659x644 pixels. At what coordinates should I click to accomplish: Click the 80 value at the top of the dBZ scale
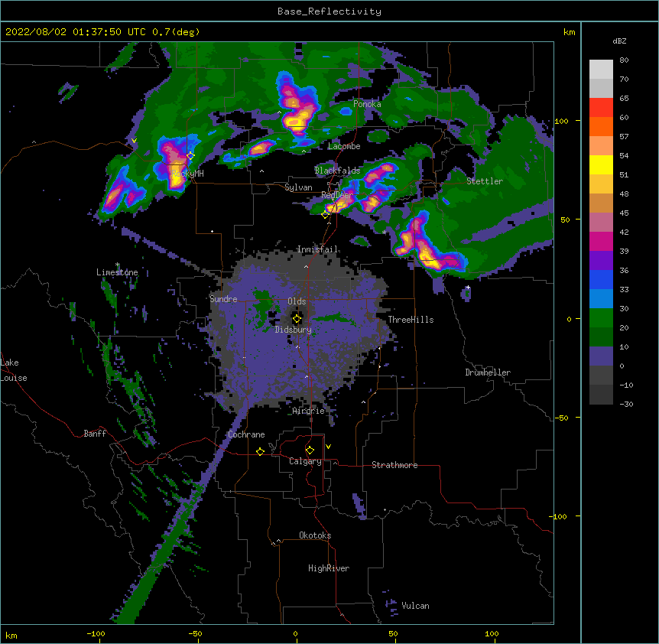[624, 60]
